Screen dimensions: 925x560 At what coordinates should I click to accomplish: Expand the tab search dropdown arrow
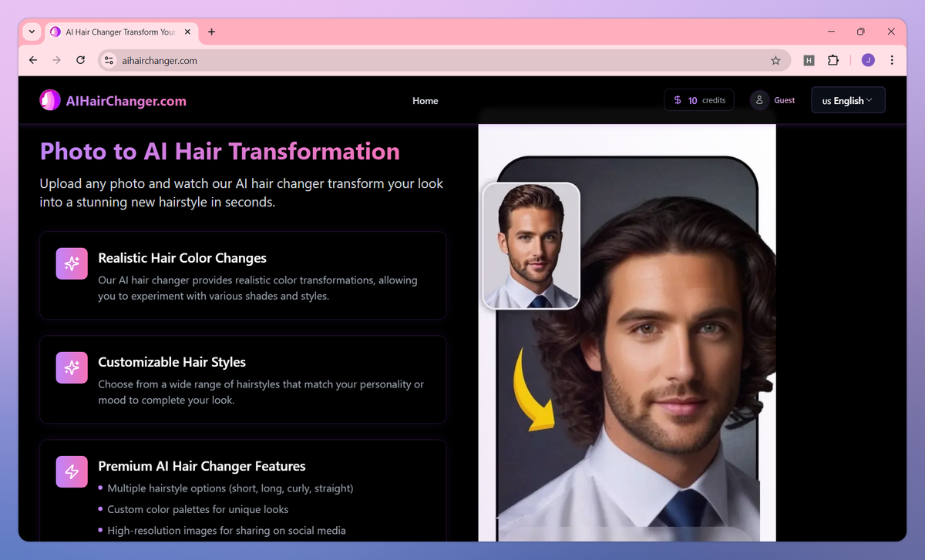point(32,32)
